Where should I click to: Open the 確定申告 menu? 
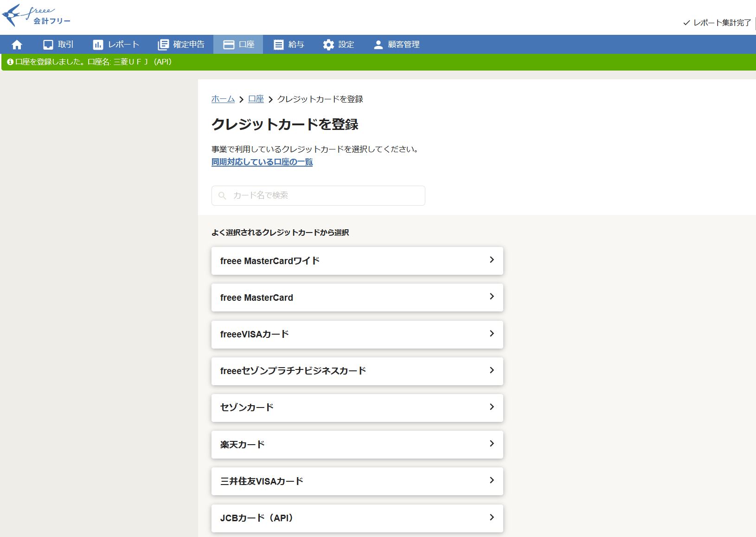(181, 45)
